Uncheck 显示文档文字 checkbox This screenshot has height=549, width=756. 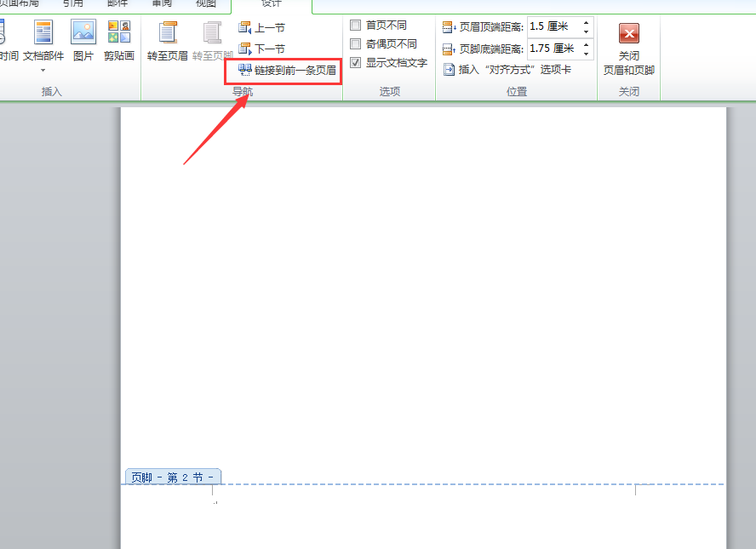[x=355, y=63]
